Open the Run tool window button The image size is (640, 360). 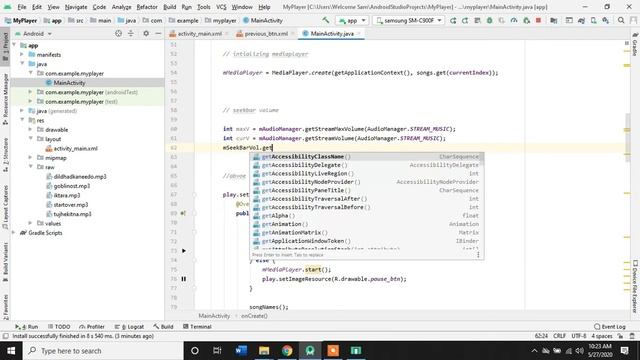pos(27,327)
